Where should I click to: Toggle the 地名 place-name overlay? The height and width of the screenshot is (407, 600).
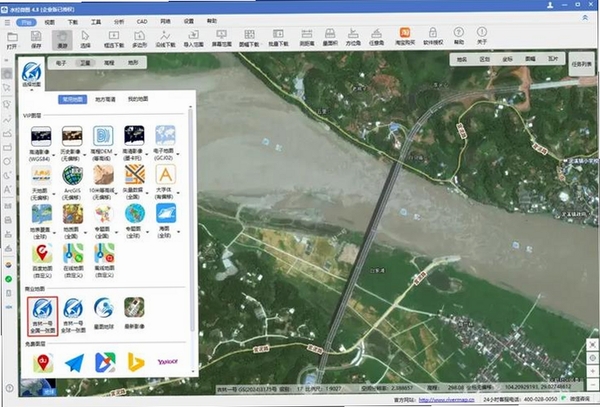pyautogui.click(x=462, y=59)
